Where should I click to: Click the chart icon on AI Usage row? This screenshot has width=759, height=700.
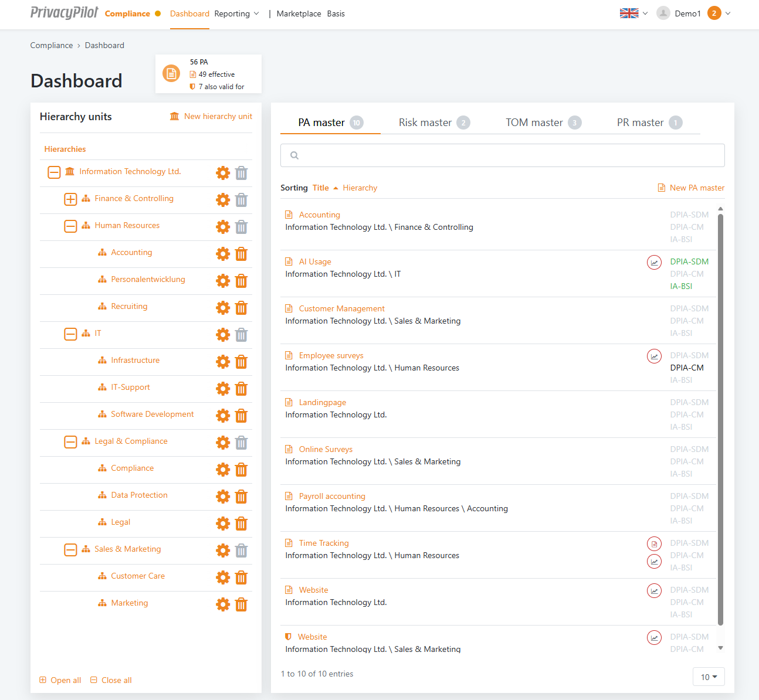[654, 262]
